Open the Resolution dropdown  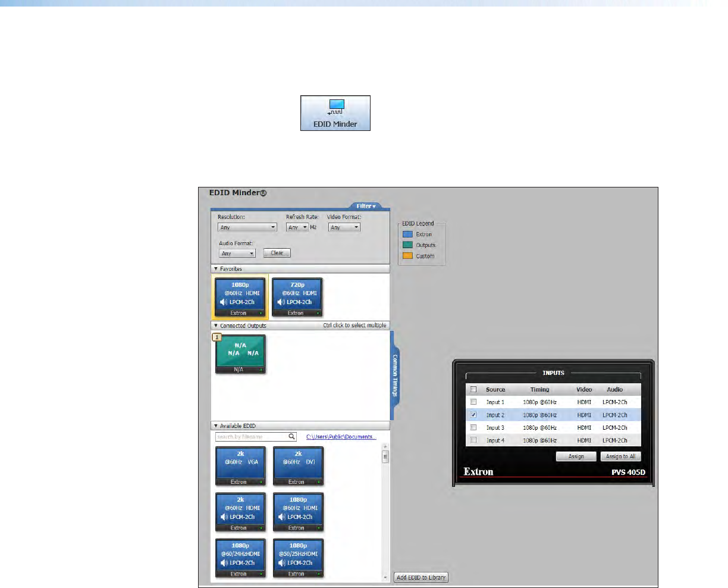point(247,227)
